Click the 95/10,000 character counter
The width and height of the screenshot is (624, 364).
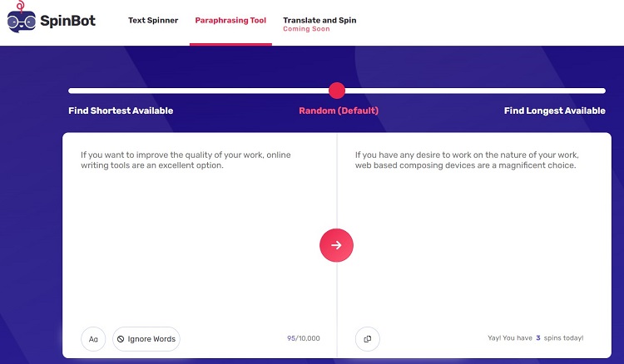pos(303,338)
